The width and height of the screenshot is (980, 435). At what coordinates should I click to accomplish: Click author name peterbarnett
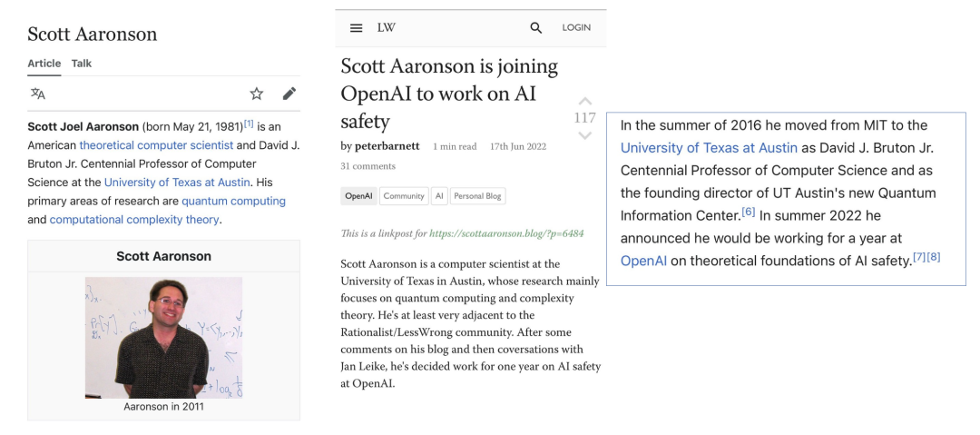387,146
